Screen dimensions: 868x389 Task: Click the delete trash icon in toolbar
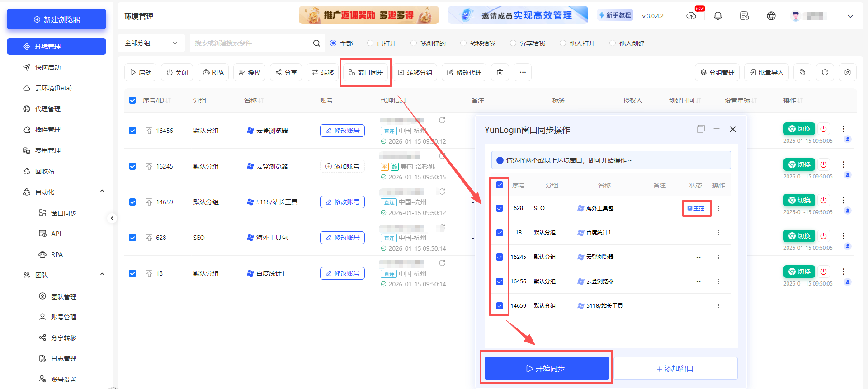(500, 72)
